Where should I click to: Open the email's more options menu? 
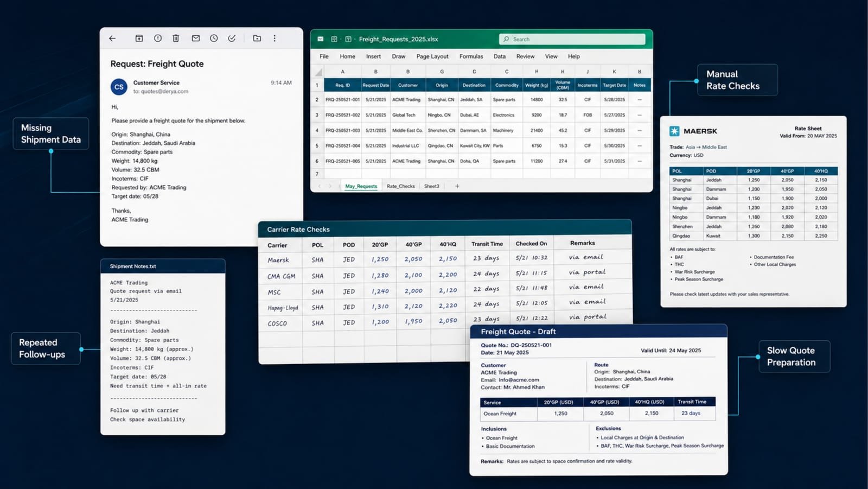pos(275,39)
